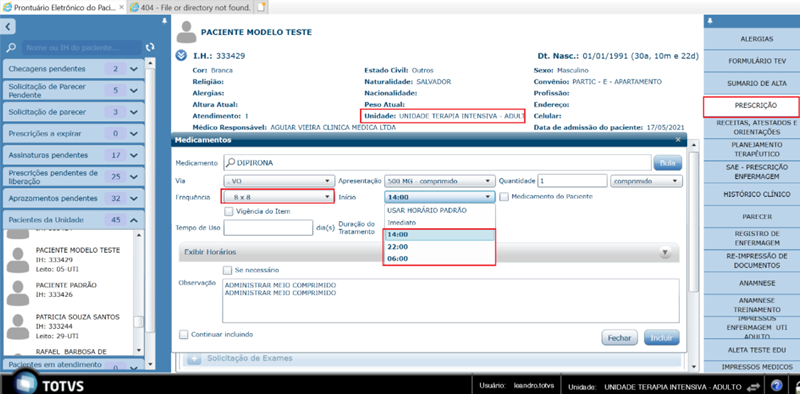This screenshot has width=800, height=394.
Task: Expand Solicitação de Parecer Pendente section
Action: 134,90
